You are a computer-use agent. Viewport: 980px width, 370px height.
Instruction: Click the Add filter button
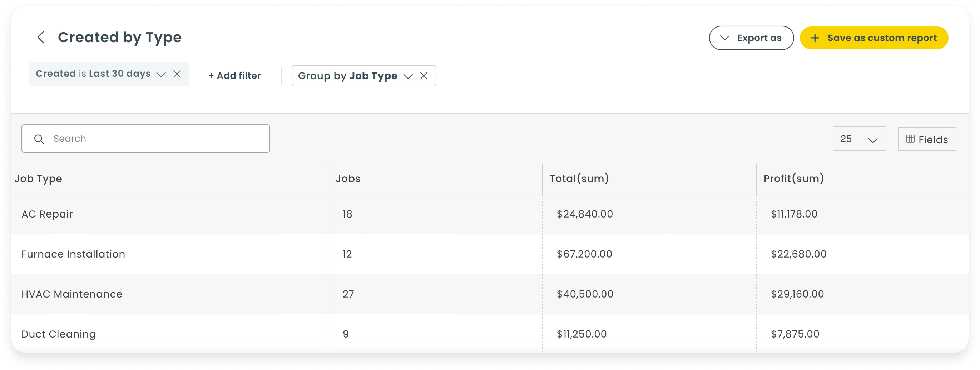234,76
